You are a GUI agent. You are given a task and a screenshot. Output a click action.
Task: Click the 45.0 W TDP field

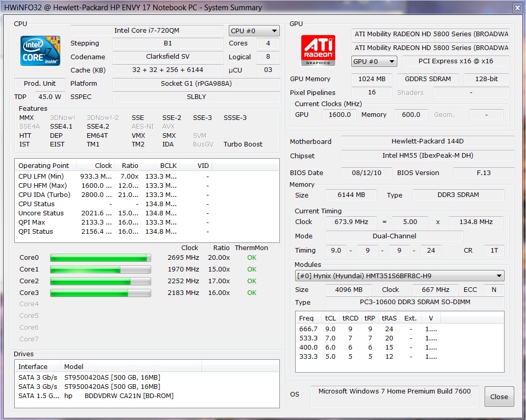click(50, 97)
